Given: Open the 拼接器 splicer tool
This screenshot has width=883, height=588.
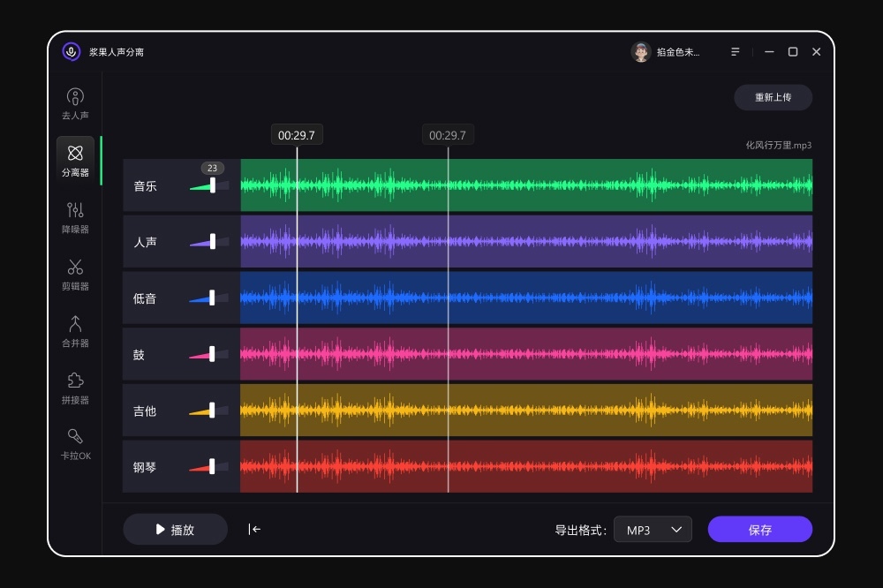Looking at the screenshot, I should 74,385.
